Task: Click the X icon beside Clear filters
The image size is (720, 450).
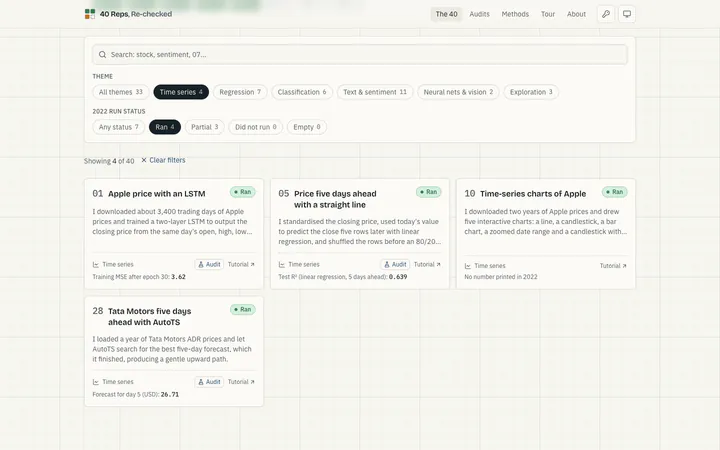Action: (x=144, y=160)
